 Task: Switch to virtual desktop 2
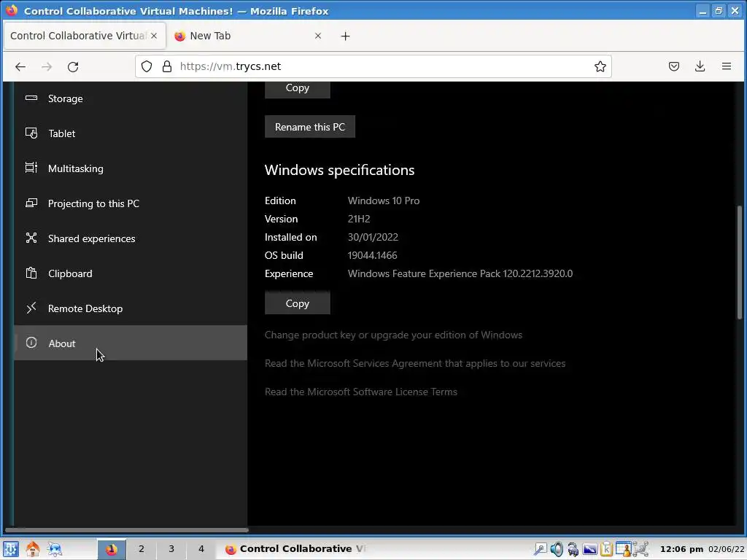pos(141,549)
